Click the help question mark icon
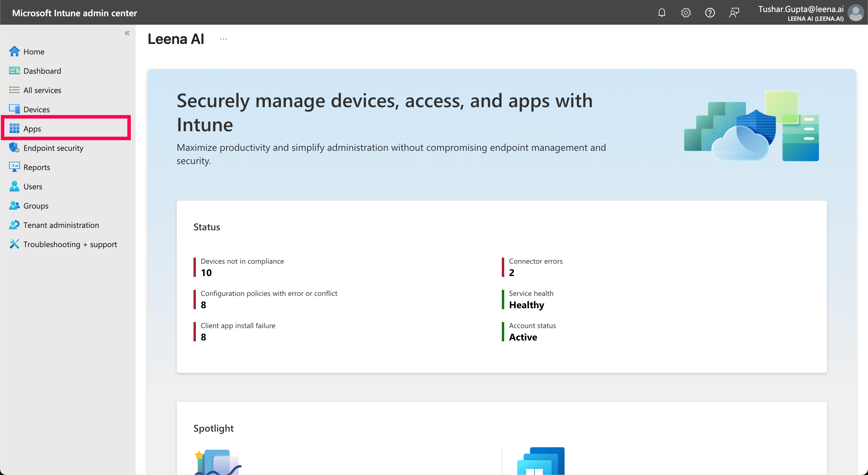 point(710,13)
